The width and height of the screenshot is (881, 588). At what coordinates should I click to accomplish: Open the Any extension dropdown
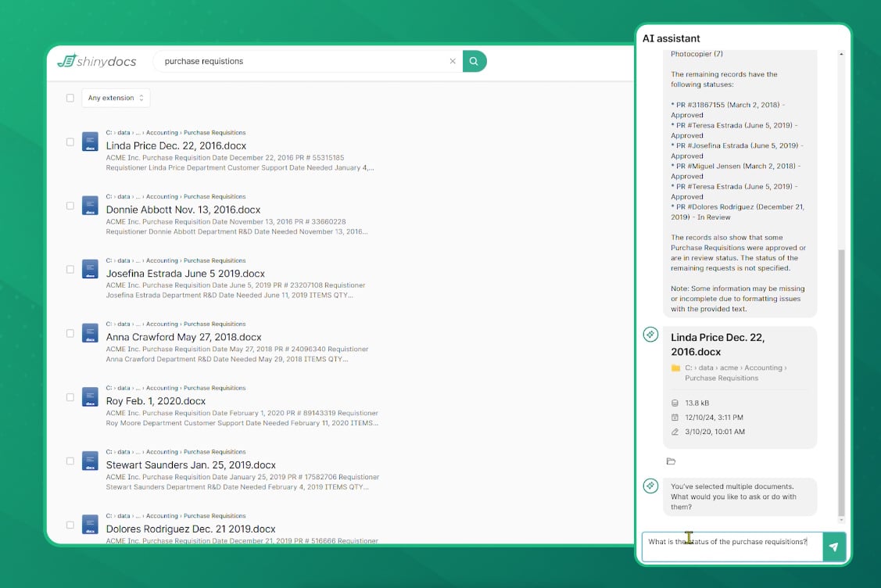pyautogui.click(x=115, y=98)
